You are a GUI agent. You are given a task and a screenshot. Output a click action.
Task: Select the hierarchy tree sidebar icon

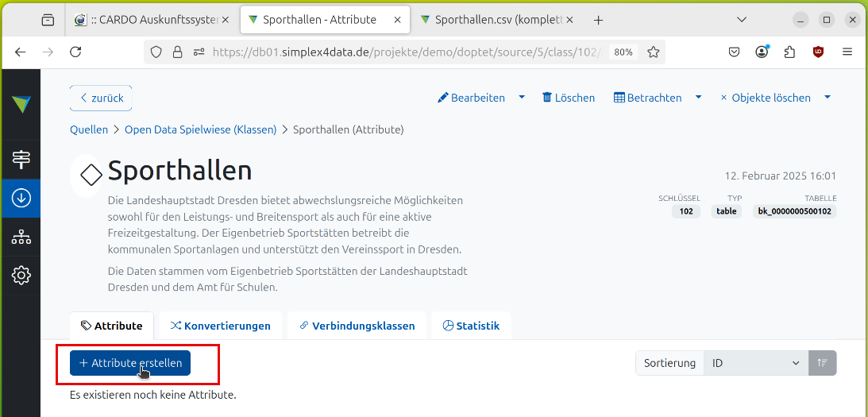[x=21, y=237]
